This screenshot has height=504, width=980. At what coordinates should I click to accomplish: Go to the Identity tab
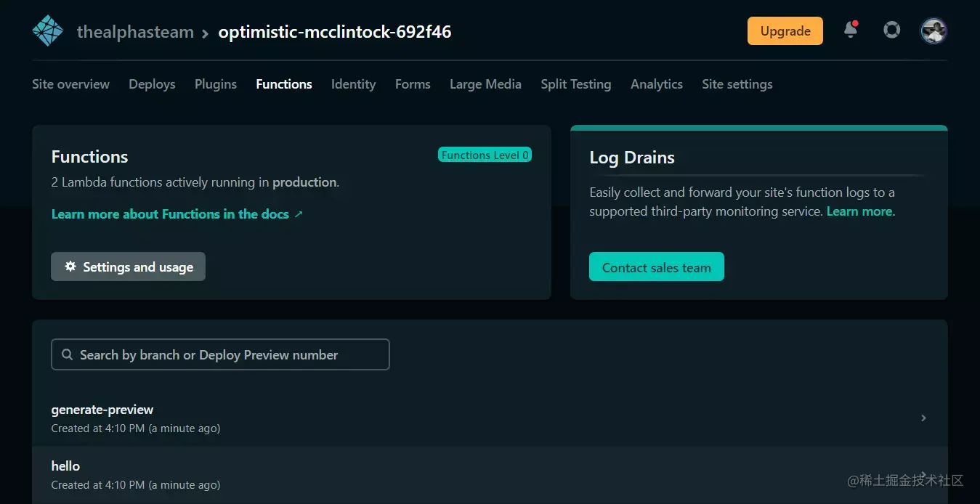click(x=353, y=84)
